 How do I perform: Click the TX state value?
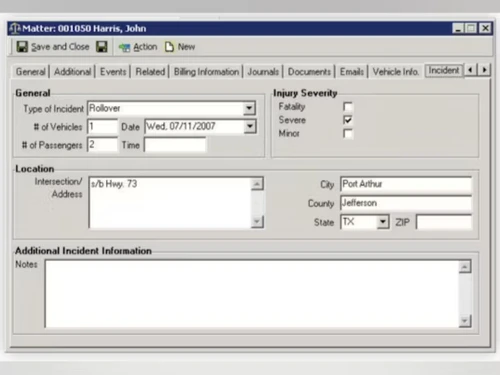click(348, 222)
